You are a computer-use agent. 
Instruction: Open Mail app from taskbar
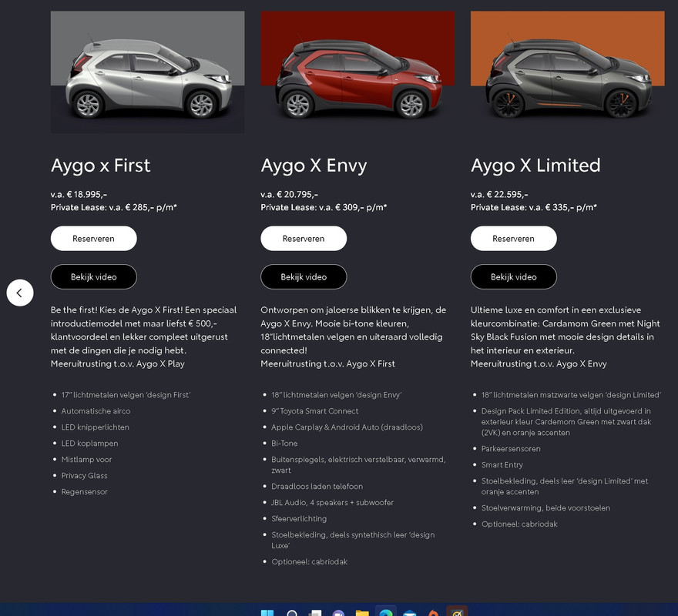(409, 613)
